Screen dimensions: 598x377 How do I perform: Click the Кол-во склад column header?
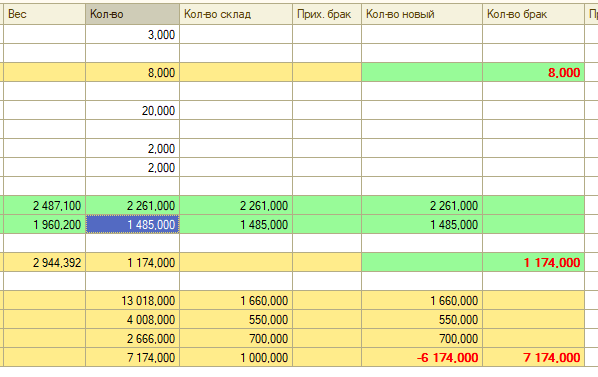click(x=236, y=14)
